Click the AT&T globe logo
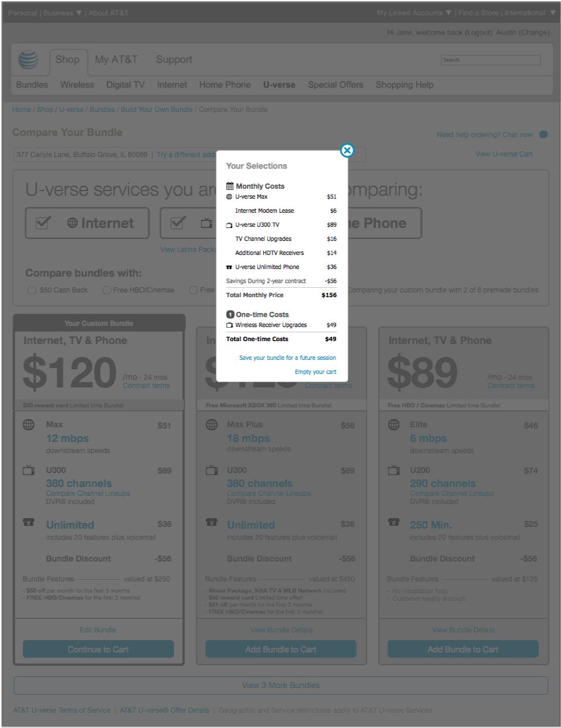561x728 pixels. pyautogui.click(x=28, y=60)
